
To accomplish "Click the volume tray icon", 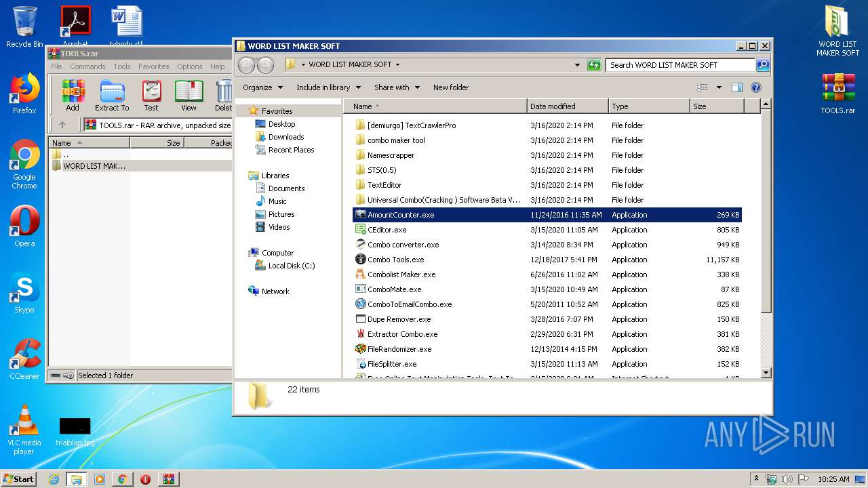I will tap(787, 479).
